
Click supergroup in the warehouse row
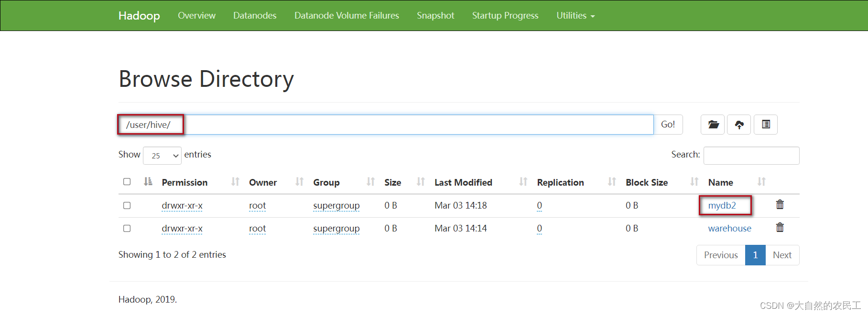click(x=336, y=229)
